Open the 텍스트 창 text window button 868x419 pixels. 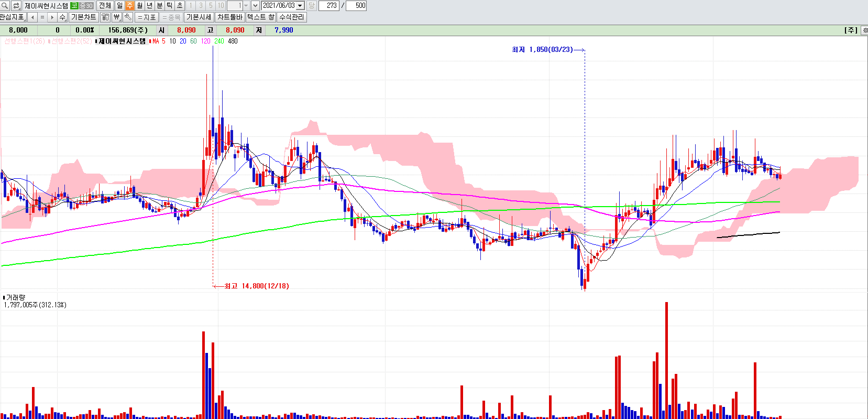click(x=260, y=17)
